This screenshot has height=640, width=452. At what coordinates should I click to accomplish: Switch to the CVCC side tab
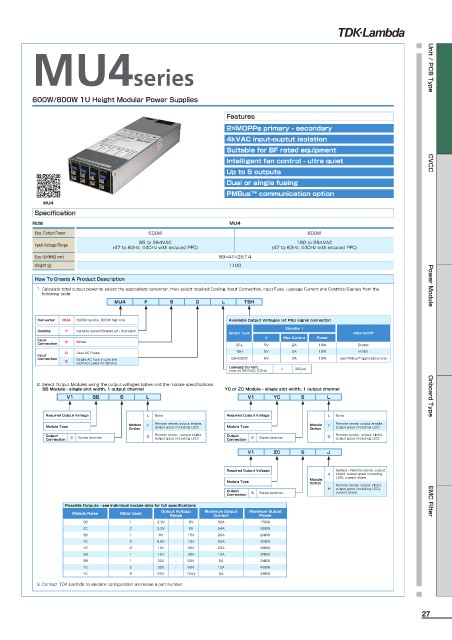click(430, 162)
